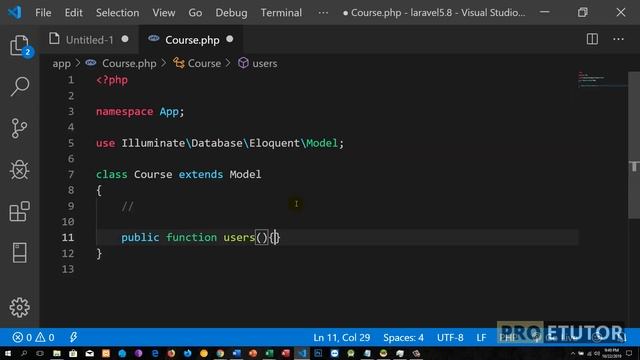Open the Search view in activity bar
Viewport: 640px width, 360px height.
coord(19,87)
